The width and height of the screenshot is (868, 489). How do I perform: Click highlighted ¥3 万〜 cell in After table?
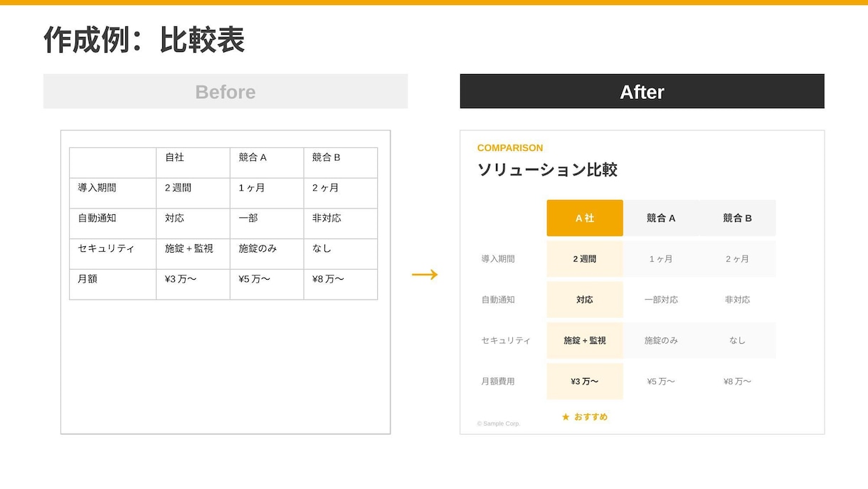coord(585,382)
